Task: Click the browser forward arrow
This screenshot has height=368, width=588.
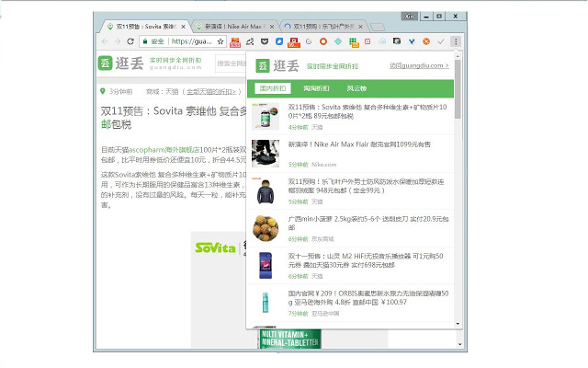Action: point(118,41)
